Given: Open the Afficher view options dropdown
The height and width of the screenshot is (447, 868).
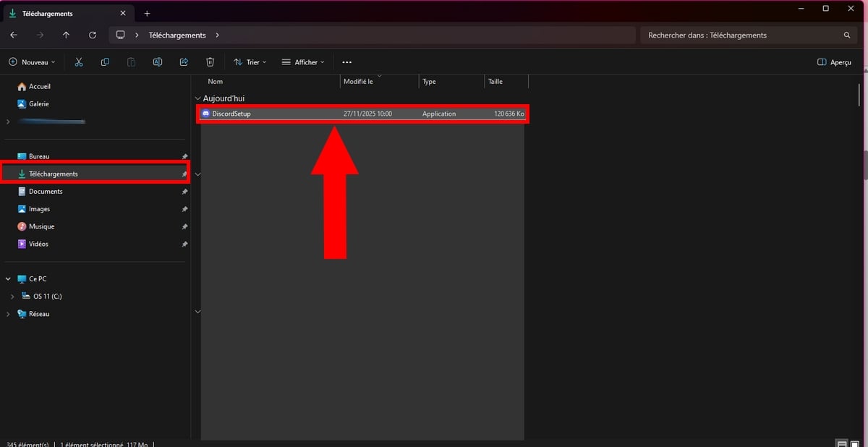Looking at the screenshot, I should [303, 62].
